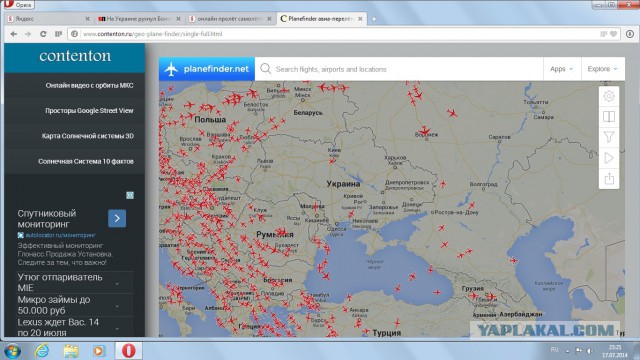Click the Азербайджан label on the map
Screen dimensions: 640x360
tap(521, 314)
